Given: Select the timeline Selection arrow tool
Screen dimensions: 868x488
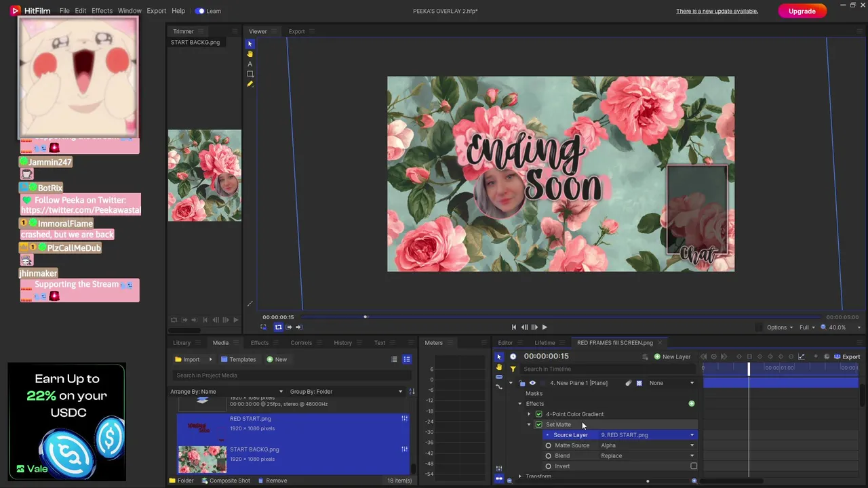Looking at the screenshot, I should coord(499,357).
